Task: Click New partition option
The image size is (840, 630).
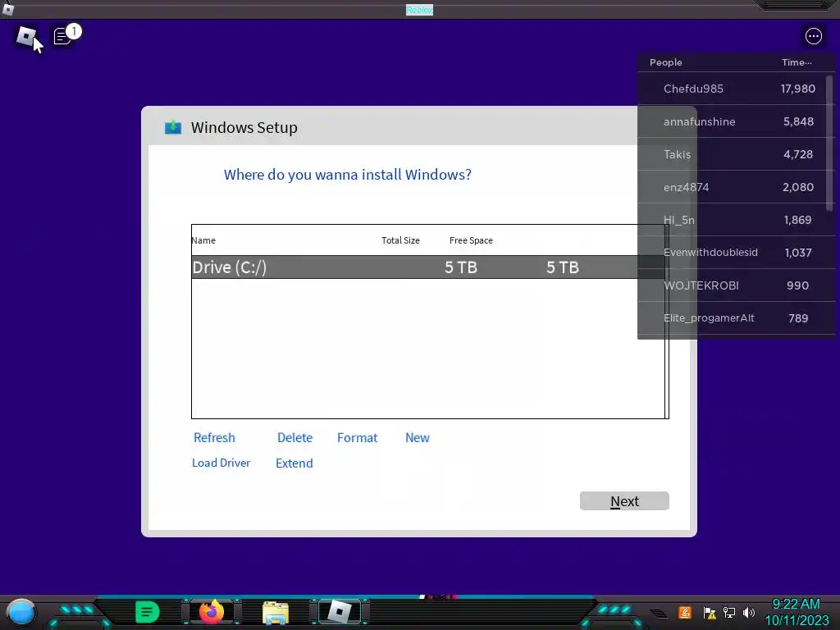Action: coord(418,438)
